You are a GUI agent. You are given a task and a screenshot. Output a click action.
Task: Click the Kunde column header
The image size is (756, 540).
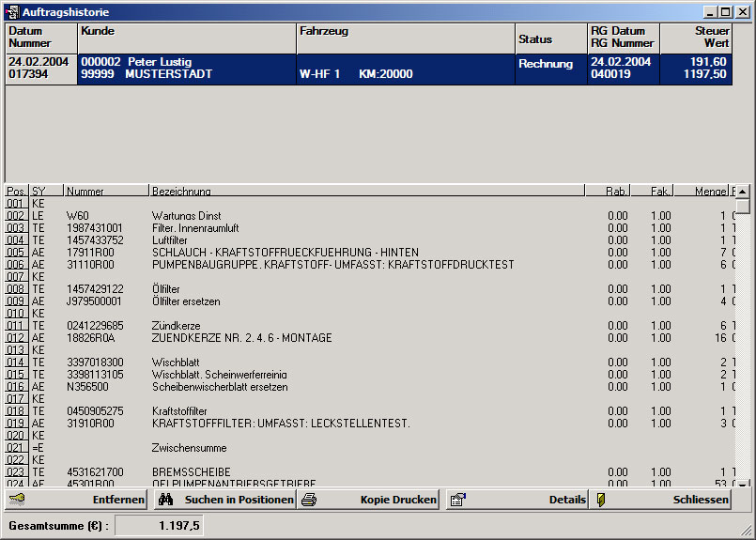(186, 38)
